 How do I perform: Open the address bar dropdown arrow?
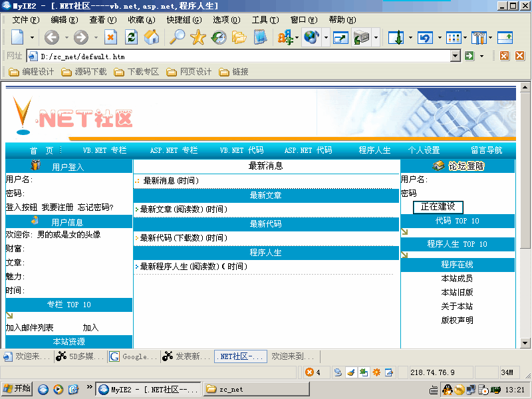tap(456, 57)
